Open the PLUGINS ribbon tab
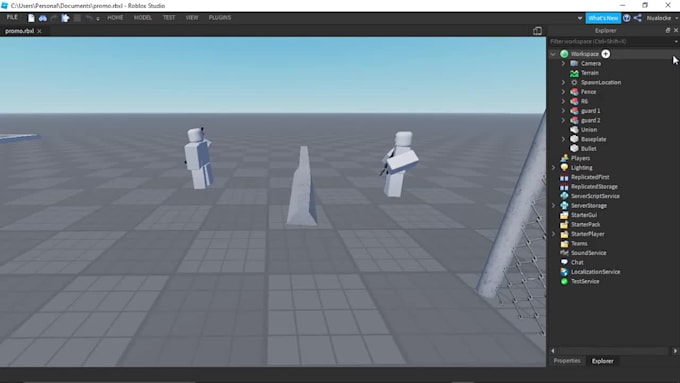 point(219,18)
